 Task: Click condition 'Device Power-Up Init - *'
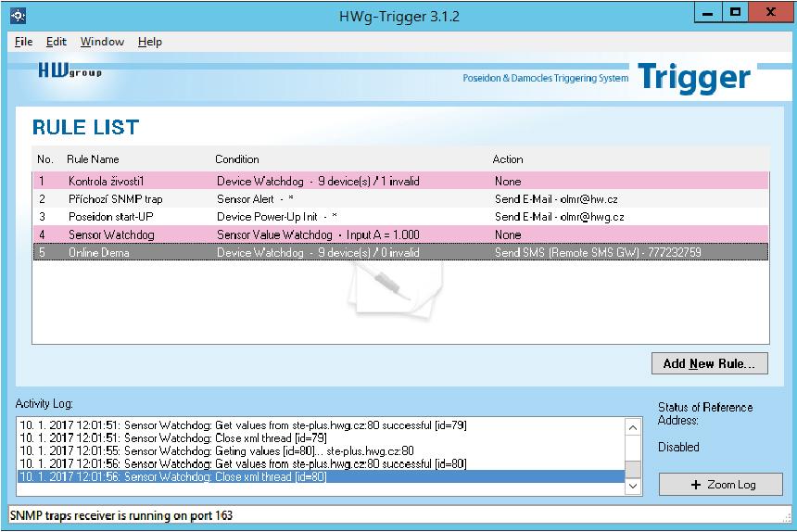pos(277,217)
